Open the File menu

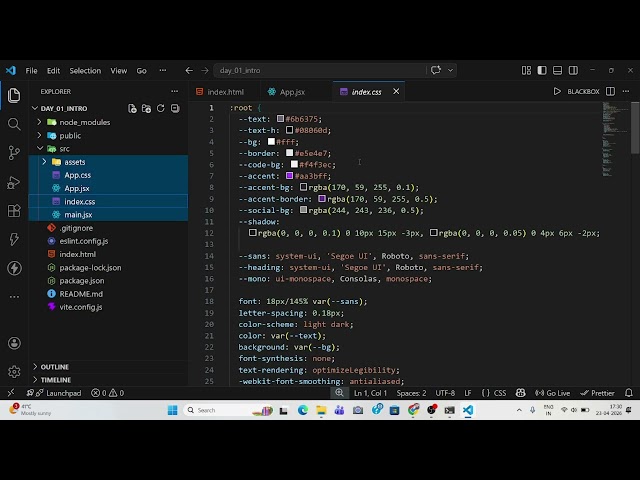click(x=31, y=71)
